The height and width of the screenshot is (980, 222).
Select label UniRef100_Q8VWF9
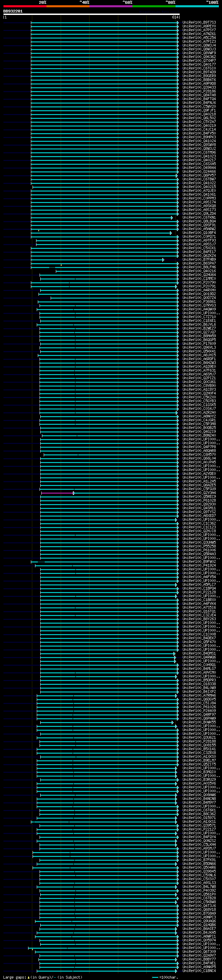coord(199,53)
